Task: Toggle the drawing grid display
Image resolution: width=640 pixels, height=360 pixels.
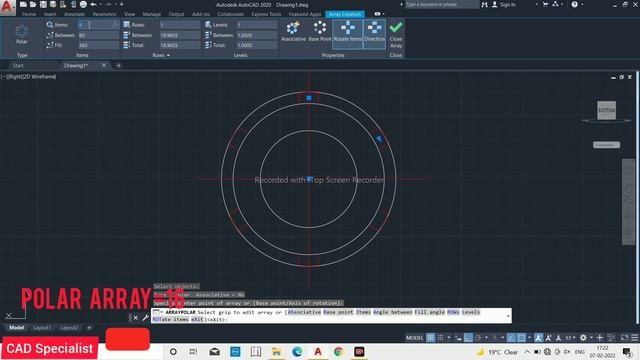Action: (431, 338)
